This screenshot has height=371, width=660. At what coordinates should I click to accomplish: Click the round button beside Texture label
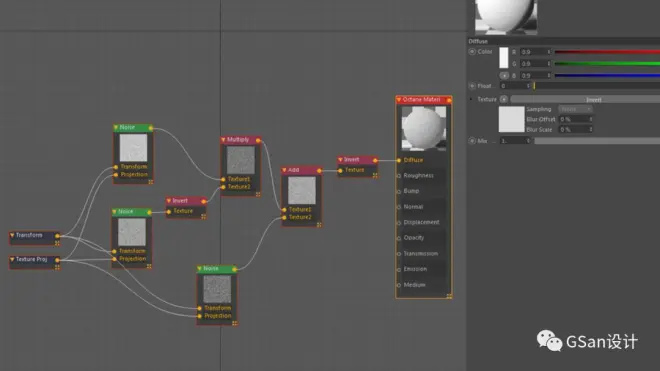tap(503, 99)
